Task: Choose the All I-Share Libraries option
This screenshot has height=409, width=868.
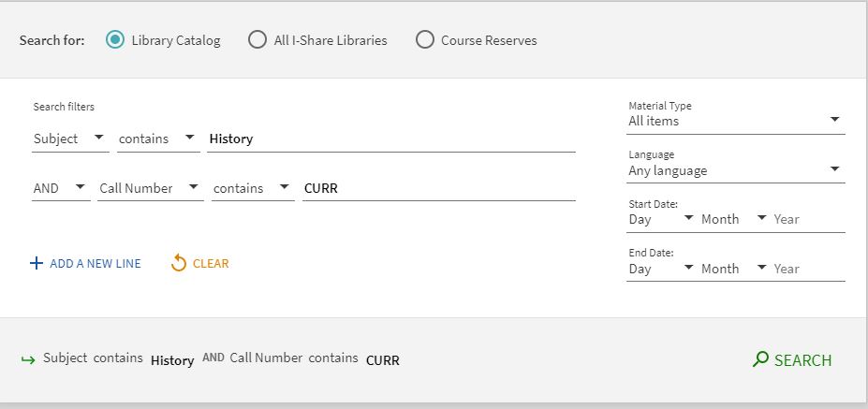Action: coord(257,40)
